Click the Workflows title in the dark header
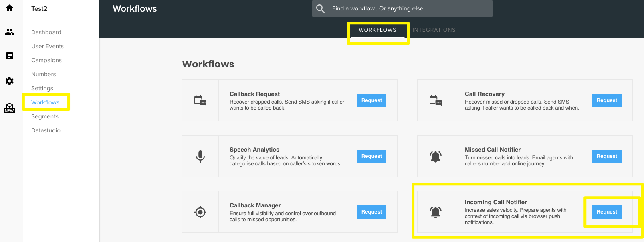 point(135,8)
